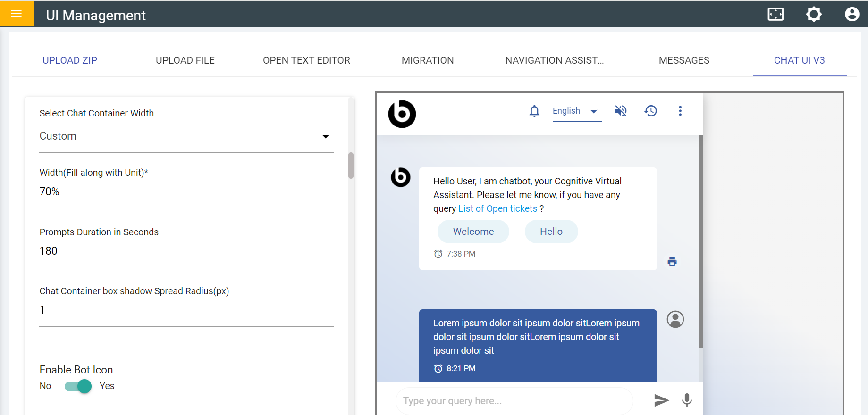The height and width of the screenshot is (415, 868).
Task: Open chat history icon
Action: 650,111
